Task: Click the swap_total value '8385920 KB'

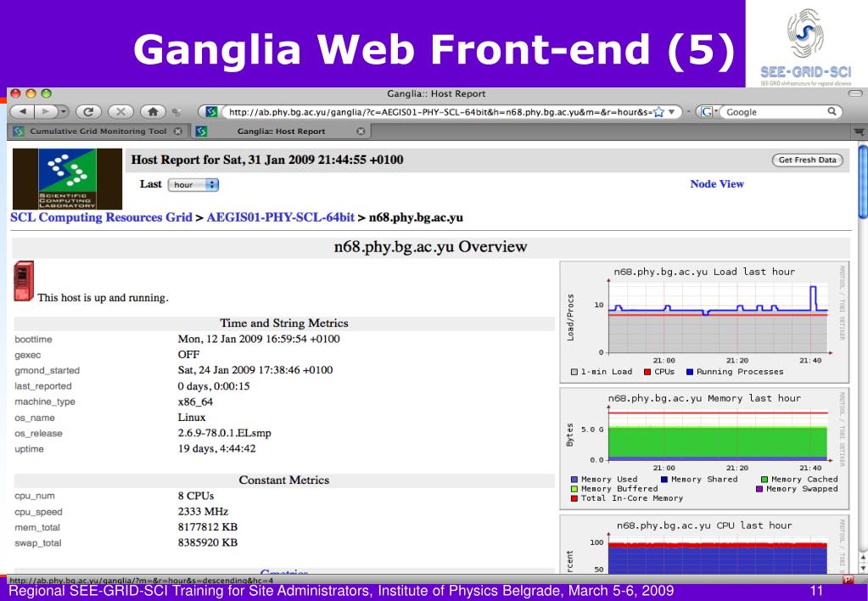Action: click(208, 542)
